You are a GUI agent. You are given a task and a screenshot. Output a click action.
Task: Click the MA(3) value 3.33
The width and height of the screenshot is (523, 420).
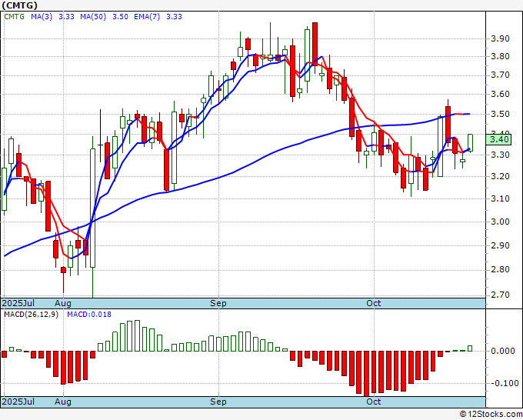click(x=66, y=17)
